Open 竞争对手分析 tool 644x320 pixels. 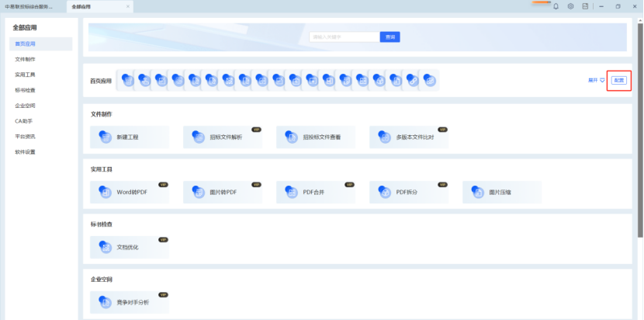[x=129, y=302]
